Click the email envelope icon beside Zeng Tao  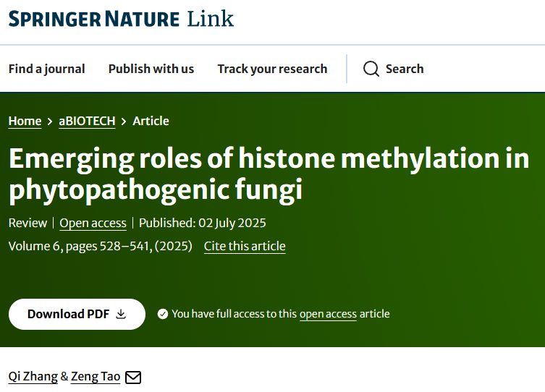133,377
